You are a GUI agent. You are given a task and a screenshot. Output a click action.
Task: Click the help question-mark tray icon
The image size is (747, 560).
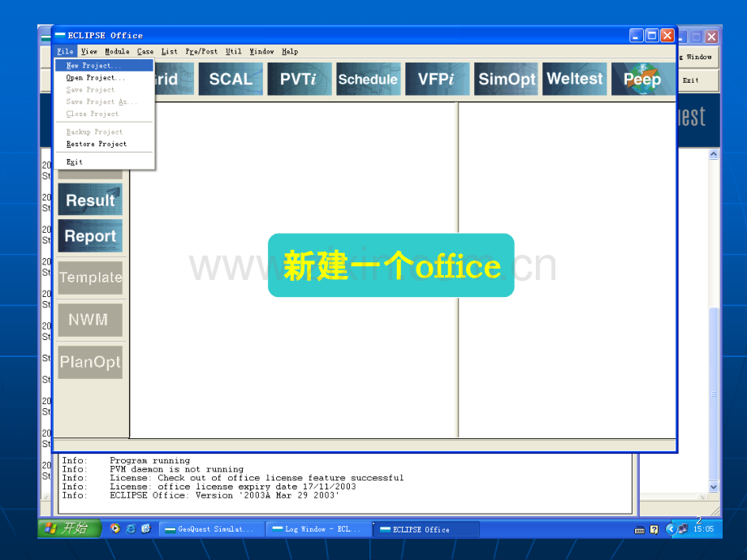click(654, 529)
